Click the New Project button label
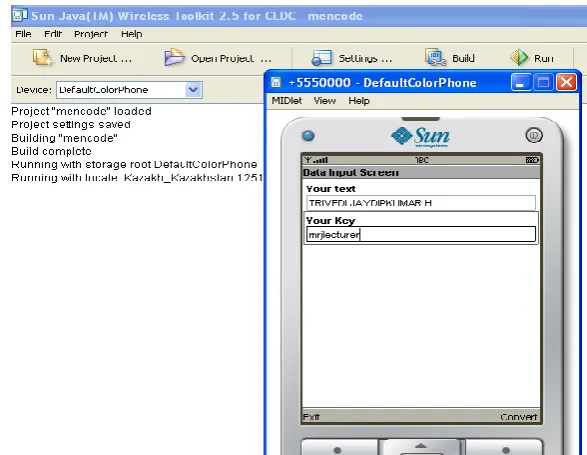The width and height of the screenshot is (587, 455). point(96,58)
